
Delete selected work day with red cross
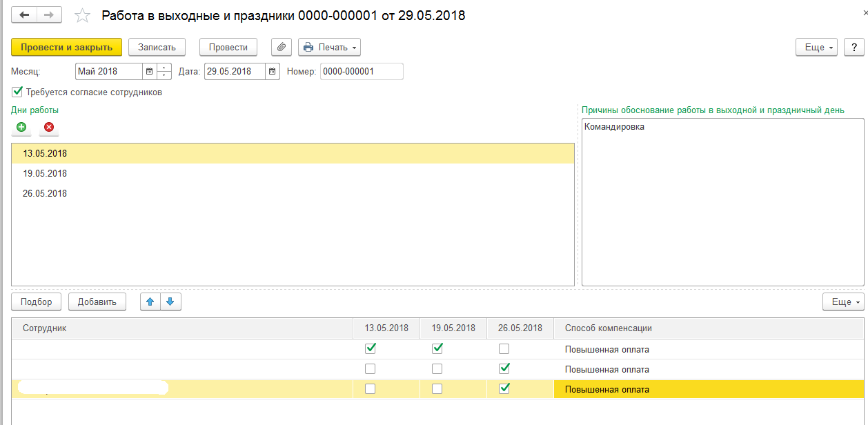tap(49, 127)
